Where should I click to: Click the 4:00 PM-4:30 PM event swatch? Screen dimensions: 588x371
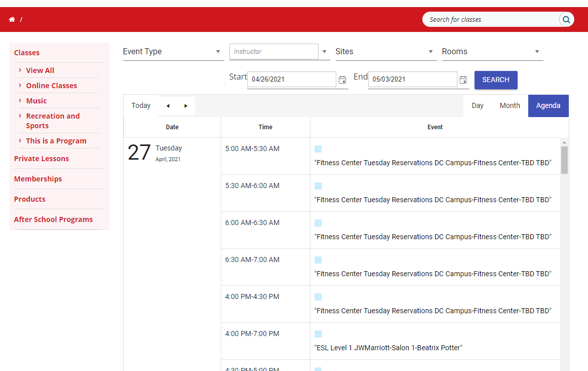[x=318, y=297]
